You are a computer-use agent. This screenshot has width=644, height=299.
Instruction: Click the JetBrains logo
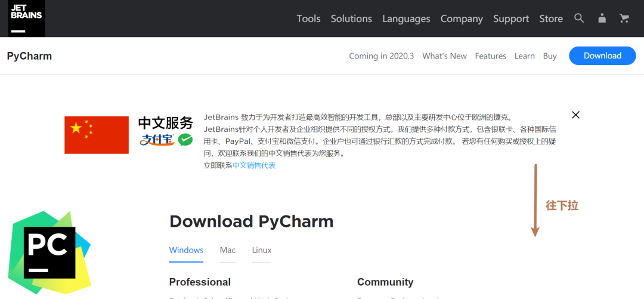point(27,18)
